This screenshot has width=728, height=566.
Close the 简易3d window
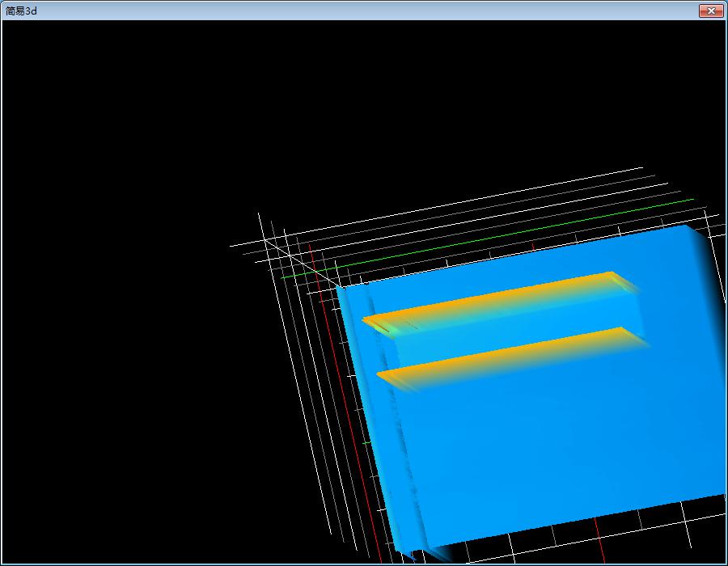point(710,11)
